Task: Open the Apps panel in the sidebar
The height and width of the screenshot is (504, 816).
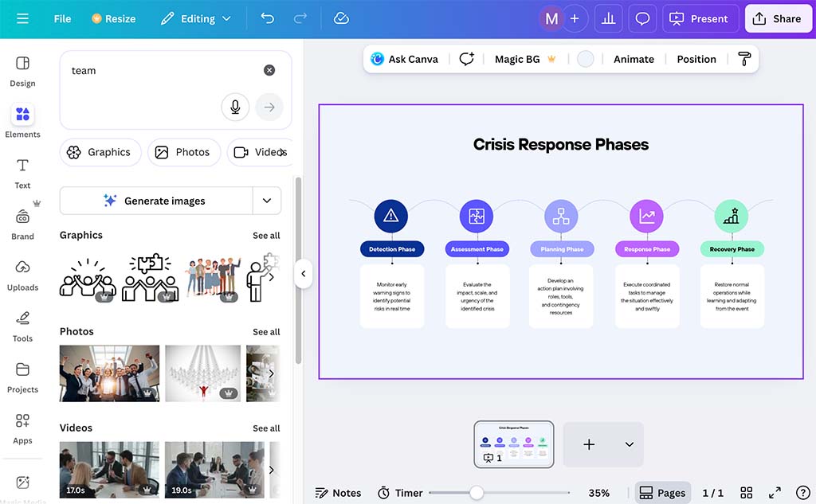Action: point(22,427)
